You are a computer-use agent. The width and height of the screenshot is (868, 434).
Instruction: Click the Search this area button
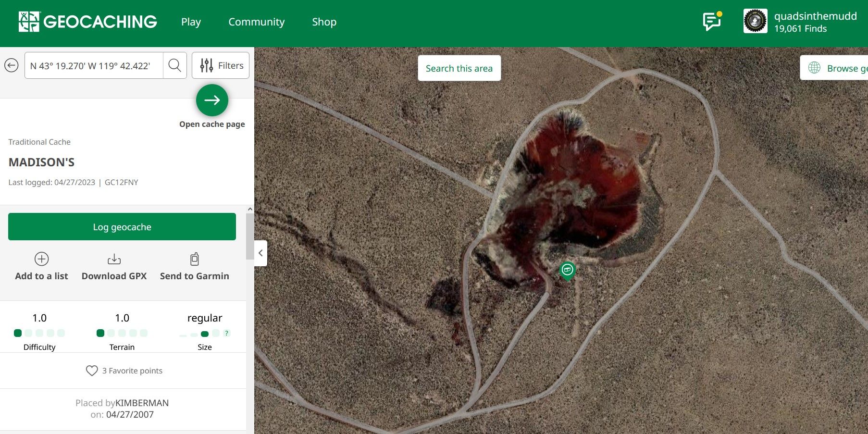[459, 68]
